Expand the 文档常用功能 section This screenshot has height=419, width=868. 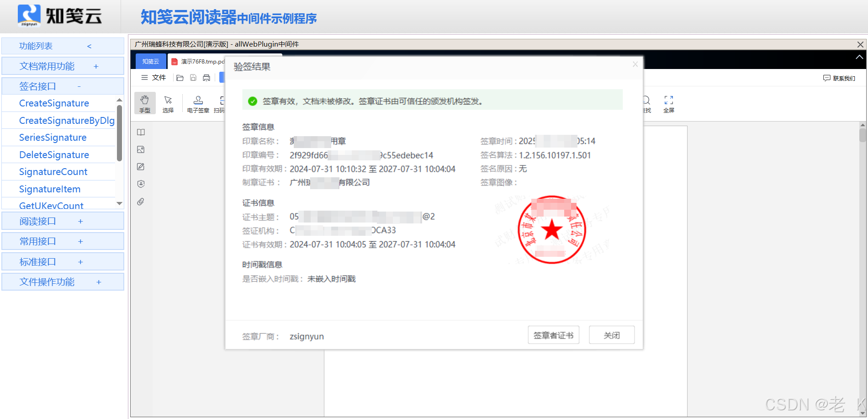(x=63, y=66)
